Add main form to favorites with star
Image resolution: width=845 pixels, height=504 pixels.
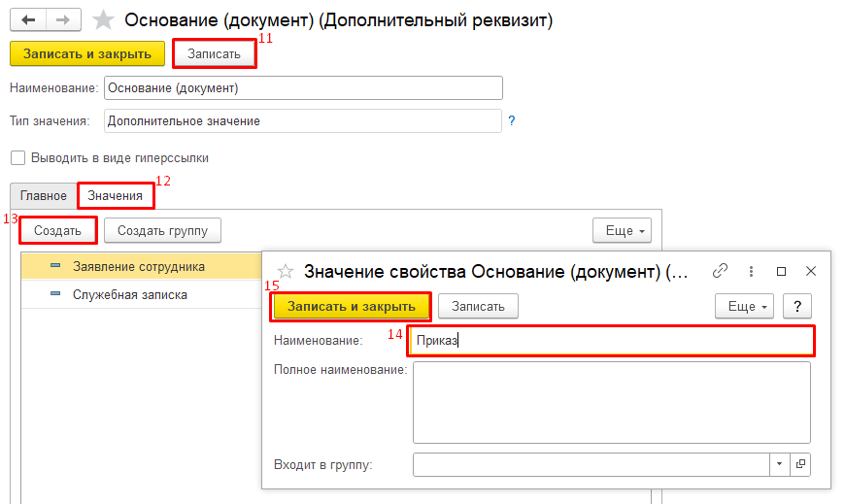coord(103,20)
